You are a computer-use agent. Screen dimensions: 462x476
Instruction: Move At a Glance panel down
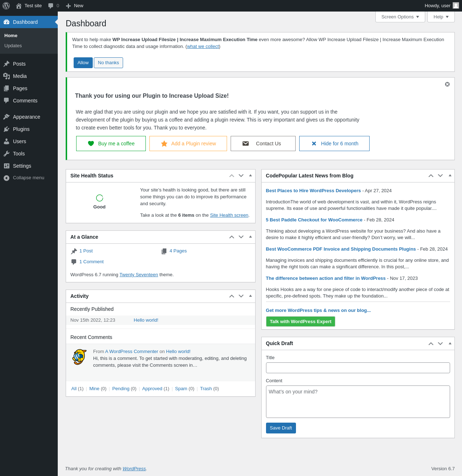click(x=241, y=237)
